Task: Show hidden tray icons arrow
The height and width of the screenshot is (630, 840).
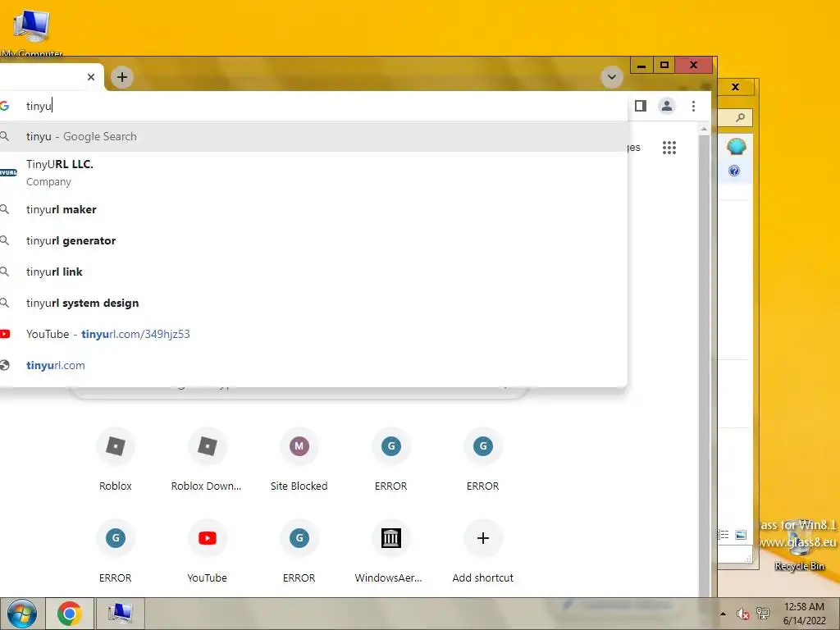Action: coord(723,614)
